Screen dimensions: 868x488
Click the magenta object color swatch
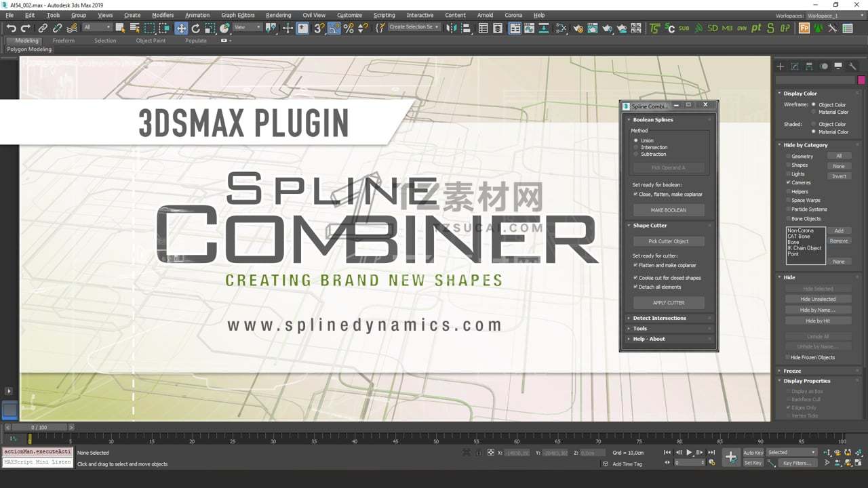(x=861, y=80)
